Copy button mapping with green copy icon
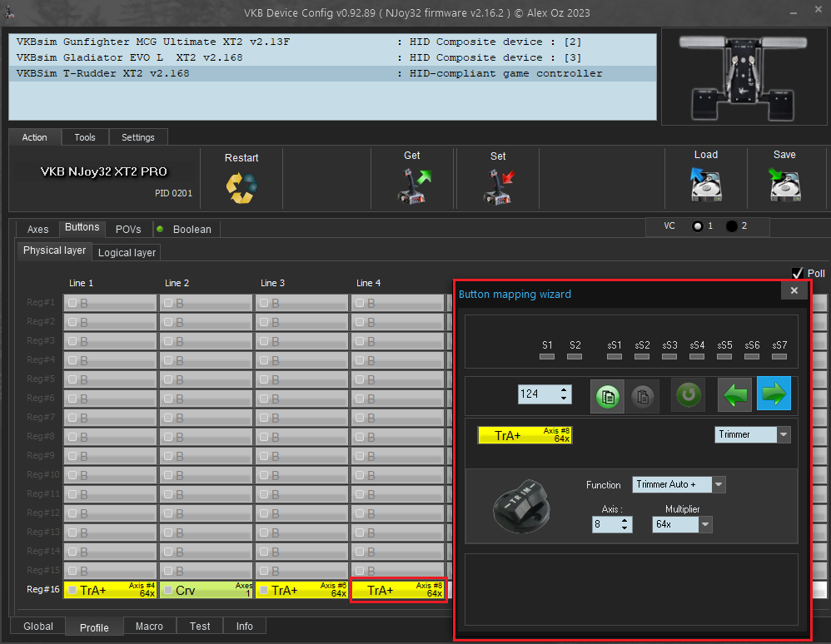Viewport: 831px width, 644px height. click(x=608, y=394)
